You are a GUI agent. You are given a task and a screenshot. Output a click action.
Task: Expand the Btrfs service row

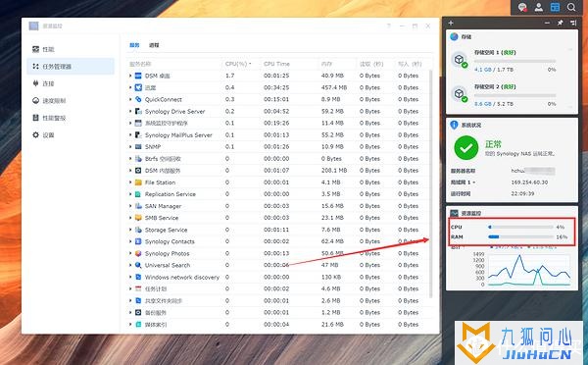tap(130, 159)
